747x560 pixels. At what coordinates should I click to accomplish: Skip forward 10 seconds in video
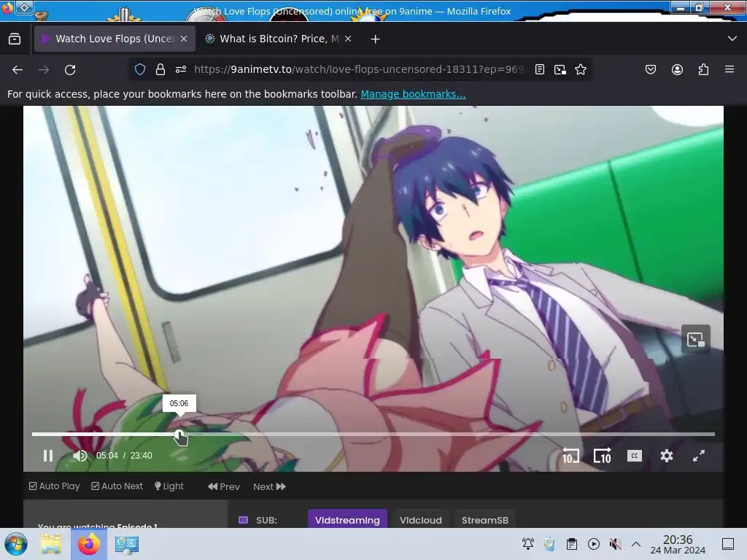click(x=602, y=456)
